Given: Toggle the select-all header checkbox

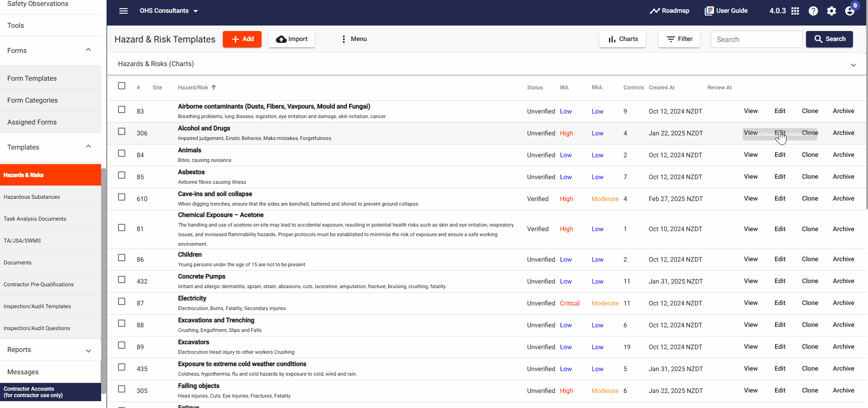Looking at the screenshot, I should [x=122, y=86].
